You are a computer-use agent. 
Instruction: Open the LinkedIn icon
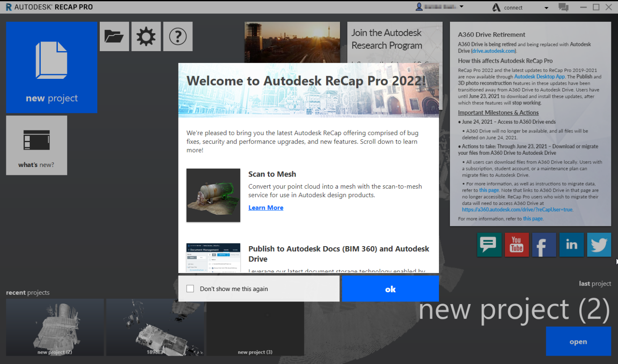click(571, 244)
